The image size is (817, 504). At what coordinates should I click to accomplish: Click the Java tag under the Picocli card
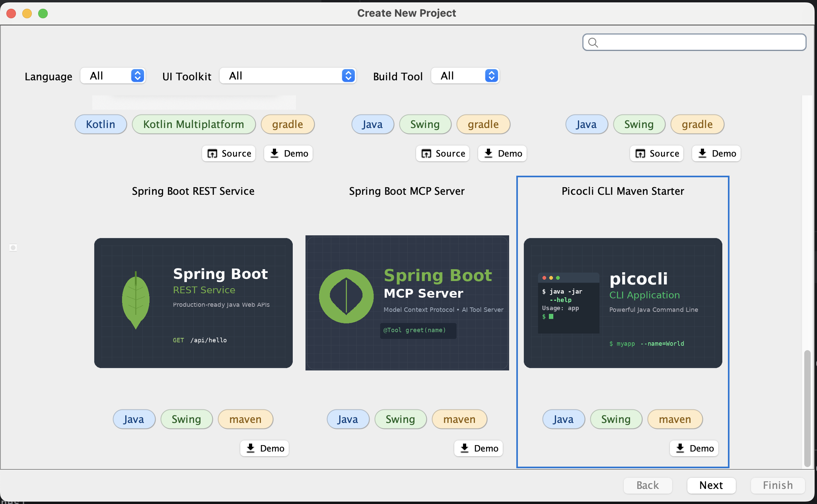point(564,419)
